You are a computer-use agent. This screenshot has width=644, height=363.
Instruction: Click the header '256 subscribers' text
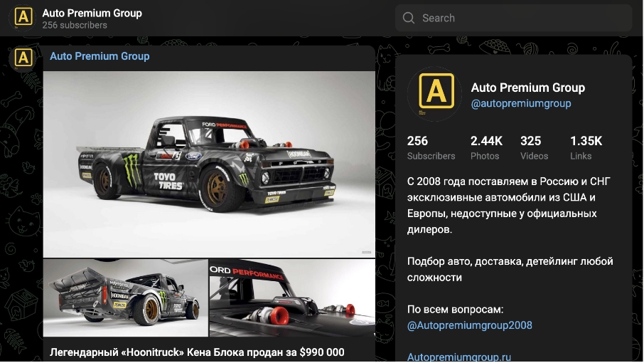tap(75, 25)
